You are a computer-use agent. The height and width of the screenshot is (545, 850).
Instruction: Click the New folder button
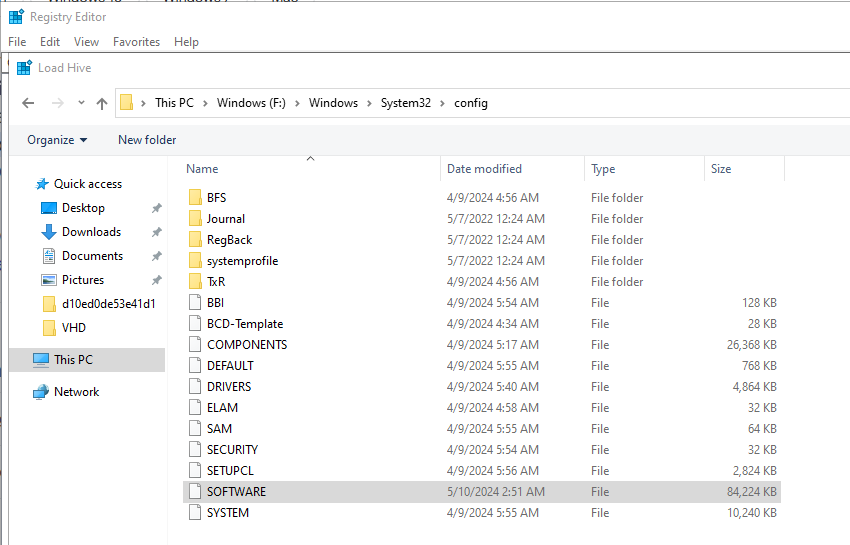tap(147, 140)
